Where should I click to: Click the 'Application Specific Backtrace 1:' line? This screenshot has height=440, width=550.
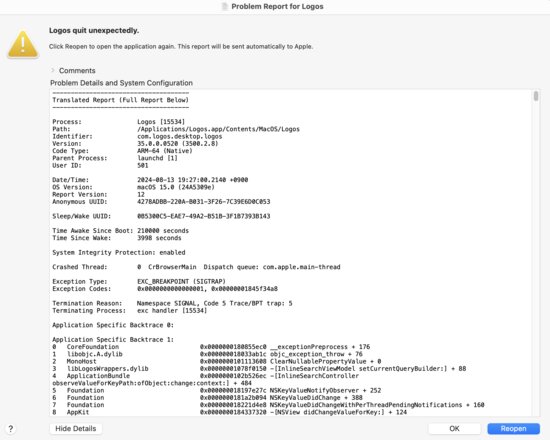[113, 340]
